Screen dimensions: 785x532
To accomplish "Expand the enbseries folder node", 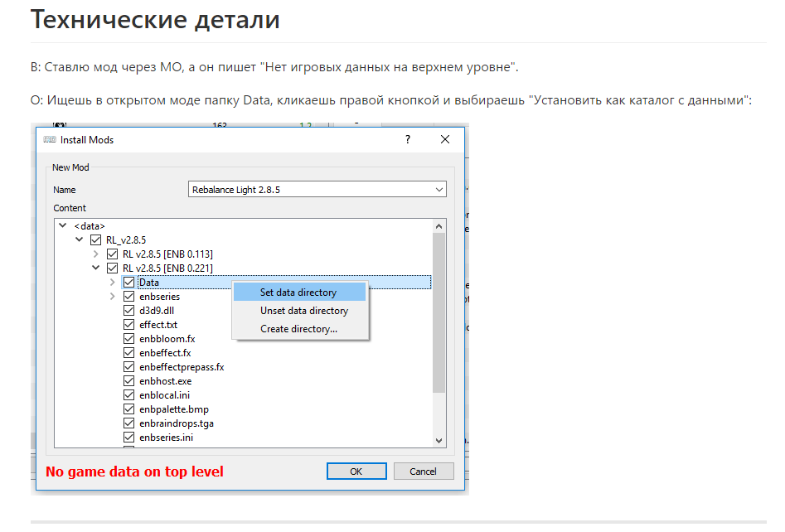I will 112,297.
